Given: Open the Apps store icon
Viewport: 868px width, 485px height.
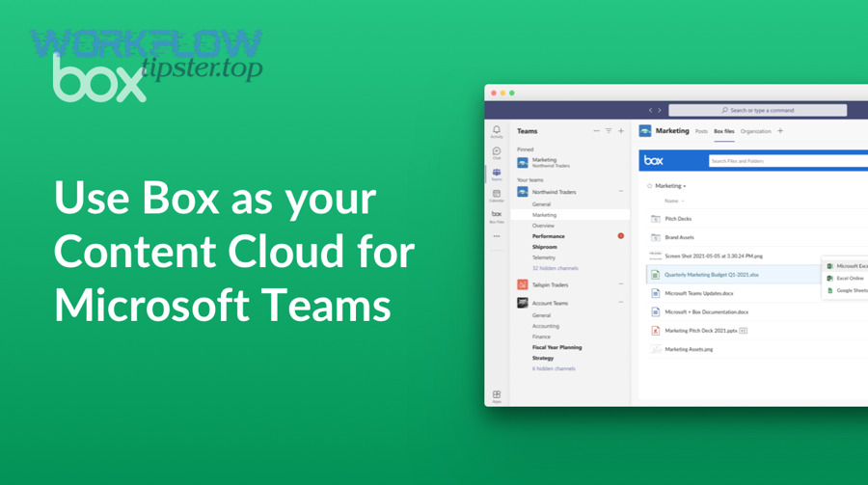Looking at the screenshot, I should pos(497,396).
